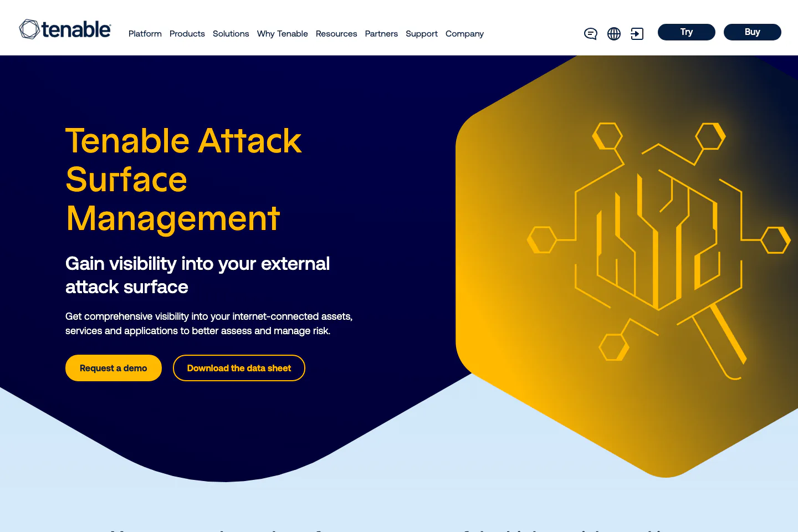Open the chat speech bubble icon
The height and width of the screenshot is (532, 798).
coord(591,34)
